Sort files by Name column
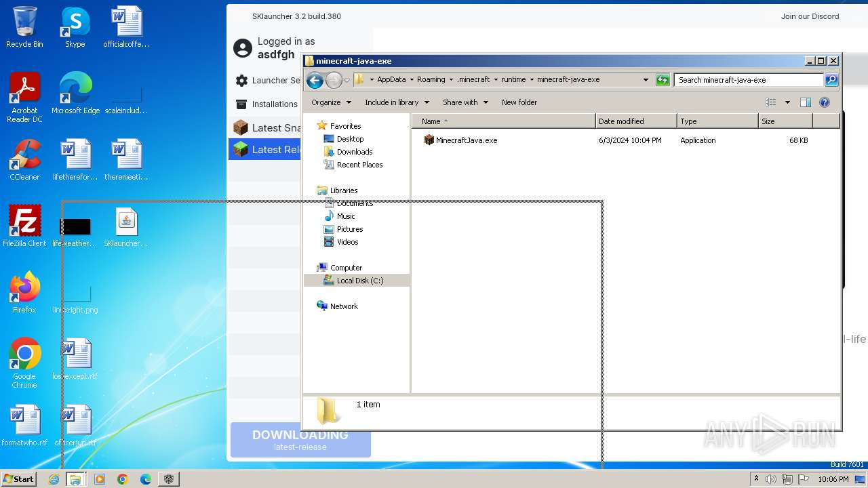 click(503, 121)
